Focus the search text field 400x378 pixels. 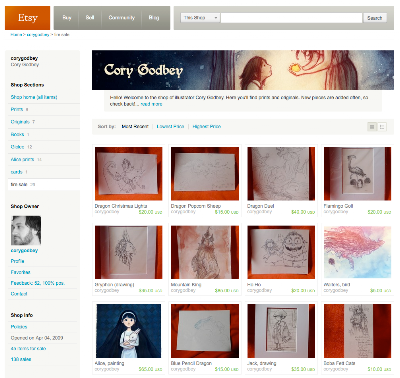(x=291, y=18)
